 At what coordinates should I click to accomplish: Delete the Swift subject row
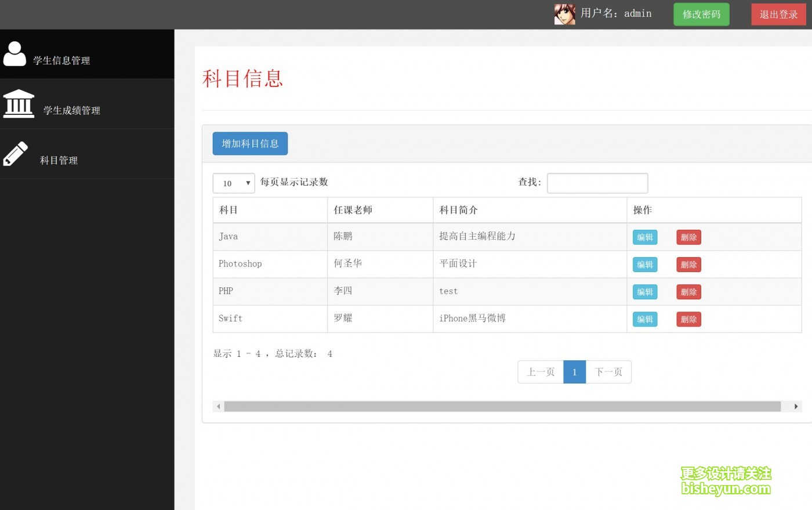point(688,319)
